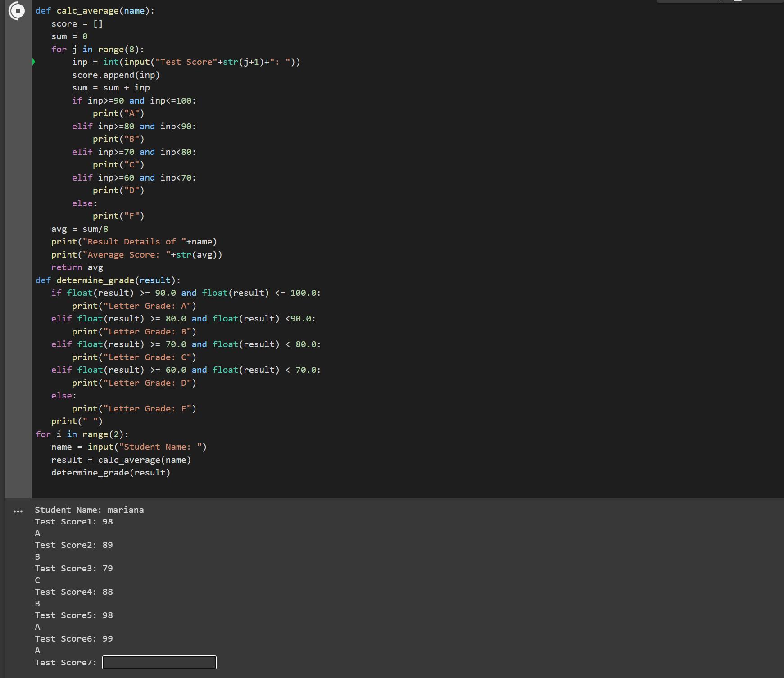
Task: Stop the running cell execution
Action: pyautogui.click(x=17, y=11)
